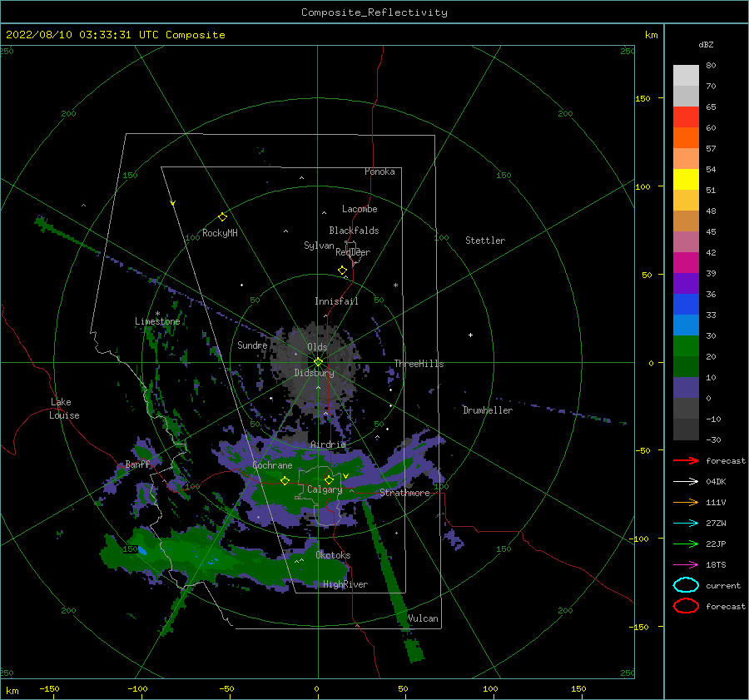The image size is (749, 700).
Task: Click the Stettler city label
Action: point(485,241)
